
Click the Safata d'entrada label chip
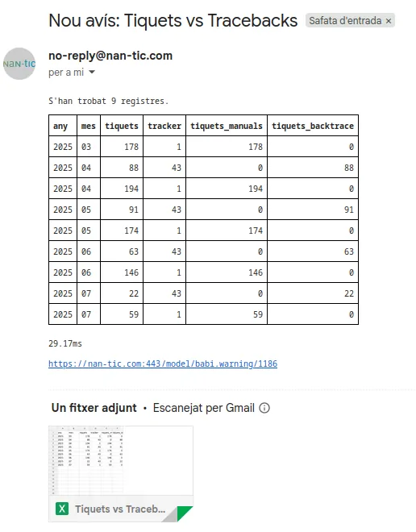(x=345, y=21)
